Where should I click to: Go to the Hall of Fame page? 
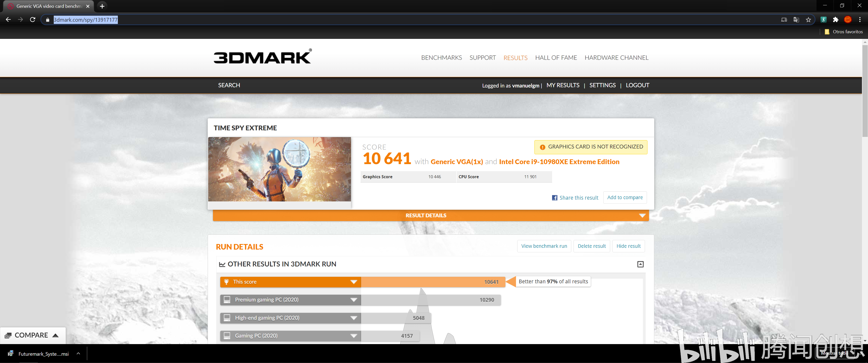[556, 57]
